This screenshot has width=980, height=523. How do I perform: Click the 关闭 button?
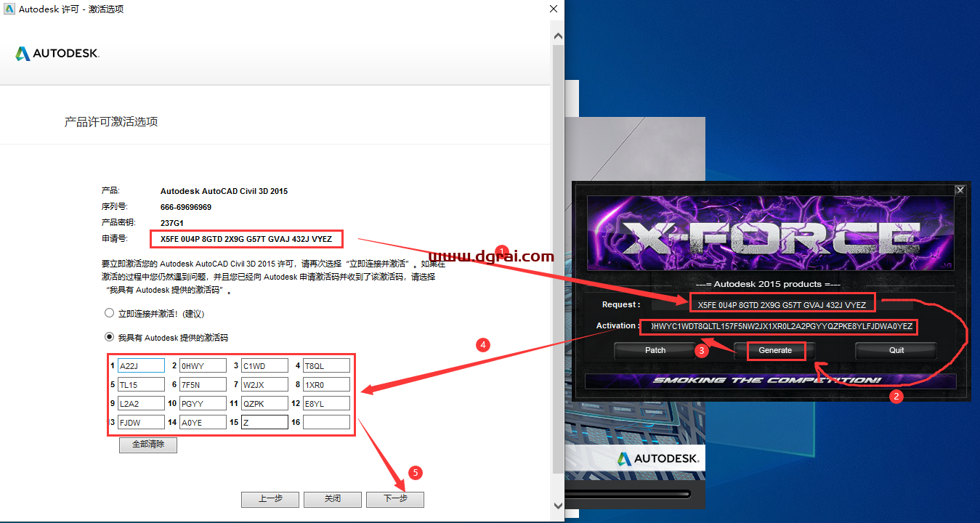tap(333, 499)
